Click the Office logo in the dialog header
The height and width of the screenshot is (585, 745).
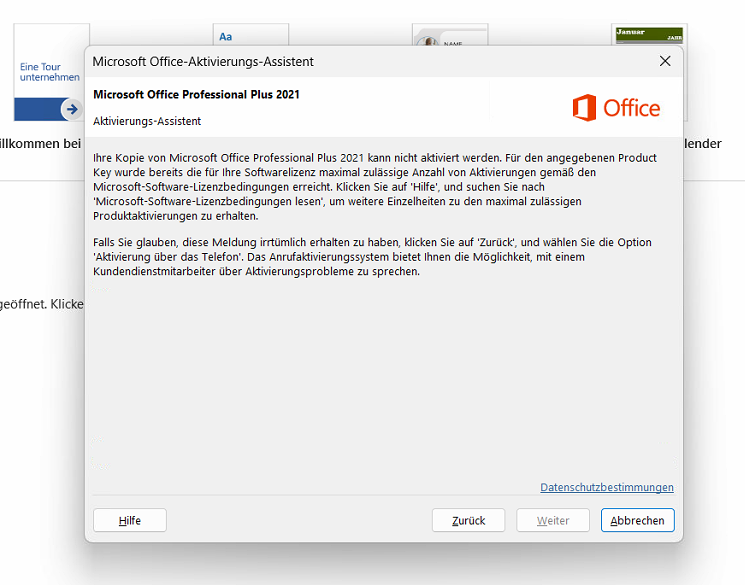[x=616, y=108]
